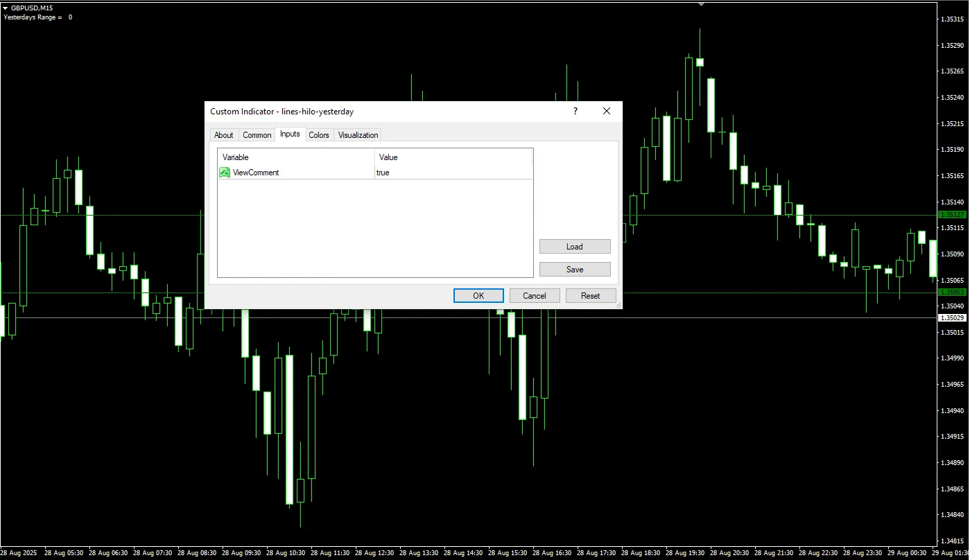Click the chart menu triangle beside GBPUSD,M15

tap(6, 8)
